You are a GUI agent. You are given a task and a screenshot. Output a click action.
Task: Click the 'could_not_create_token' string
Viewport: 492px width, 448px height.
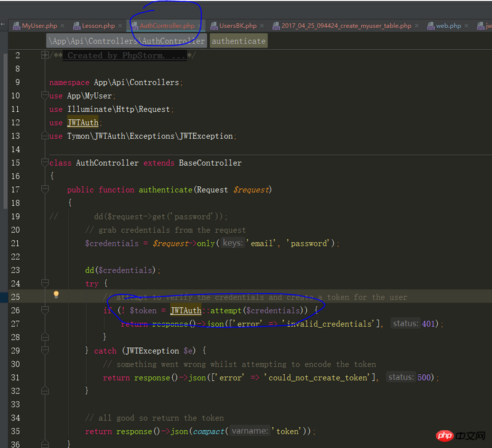coord(317,378)
